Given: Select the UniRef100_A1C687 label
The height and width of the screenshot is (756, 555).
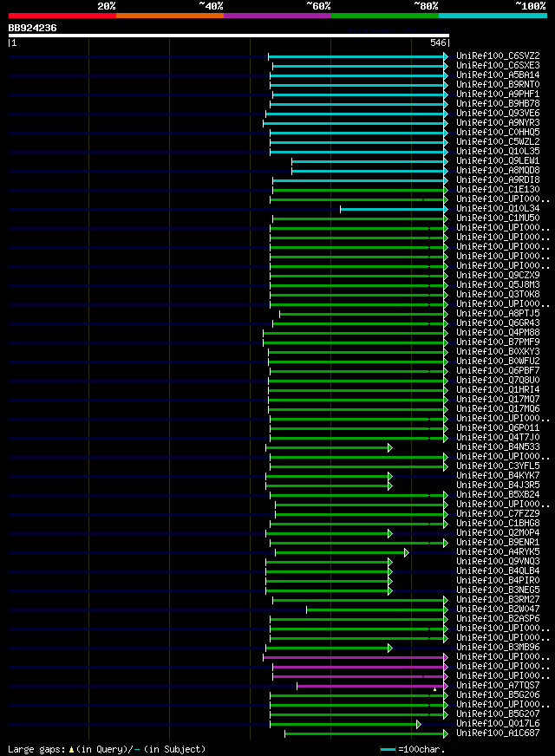Looking at the screenshot, I should (x=498, y=733).
